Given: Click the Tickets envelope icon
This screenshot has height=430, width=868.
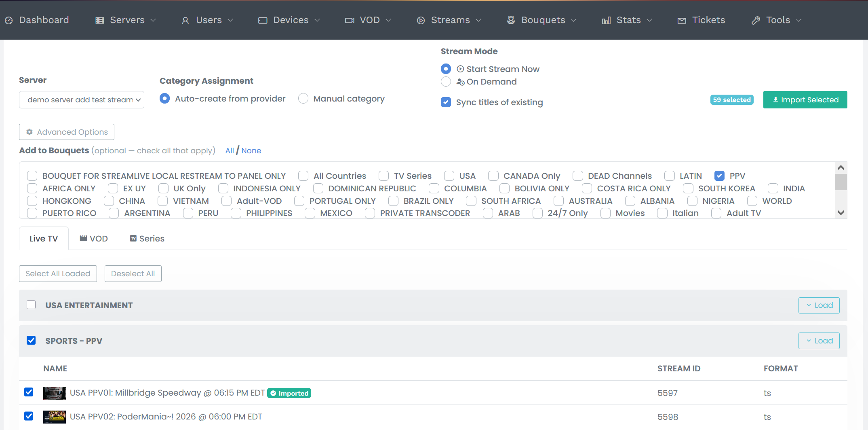Looking at the screenshot, I should pos(682,20).
